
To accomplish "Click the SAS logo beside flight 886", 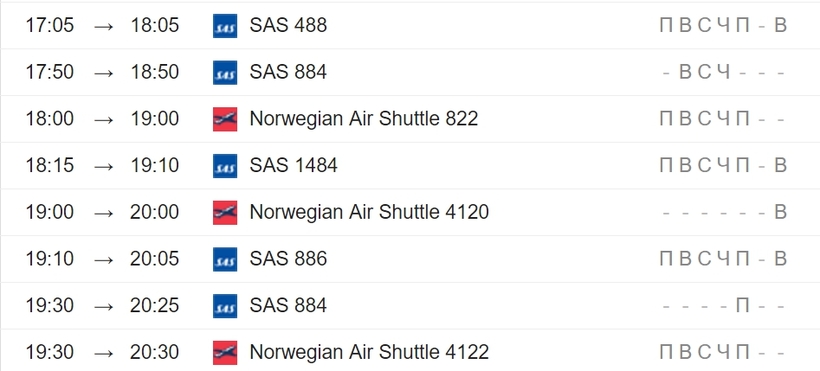I will click(x=225, y=259).
